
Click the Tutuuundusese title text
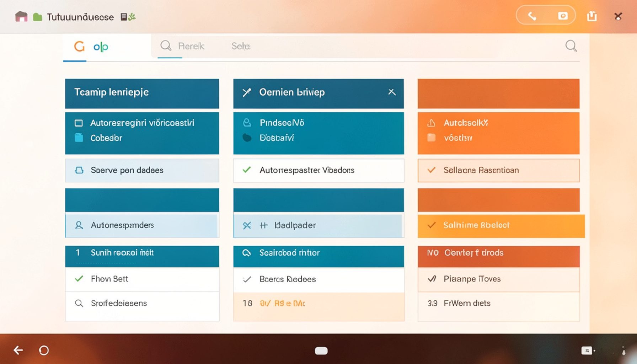(x=80, y=17)
